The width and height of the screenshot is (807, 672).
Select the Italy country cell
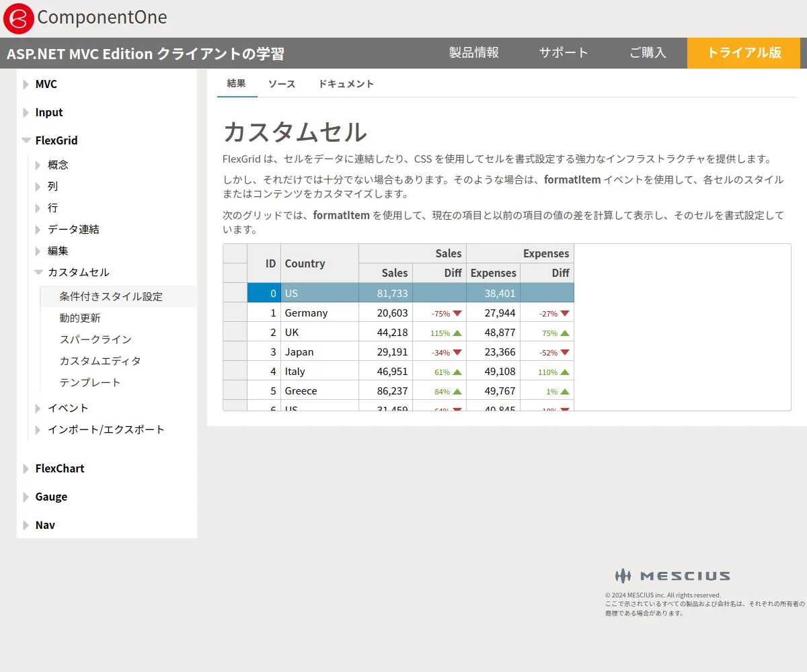[x=320, y=371]
